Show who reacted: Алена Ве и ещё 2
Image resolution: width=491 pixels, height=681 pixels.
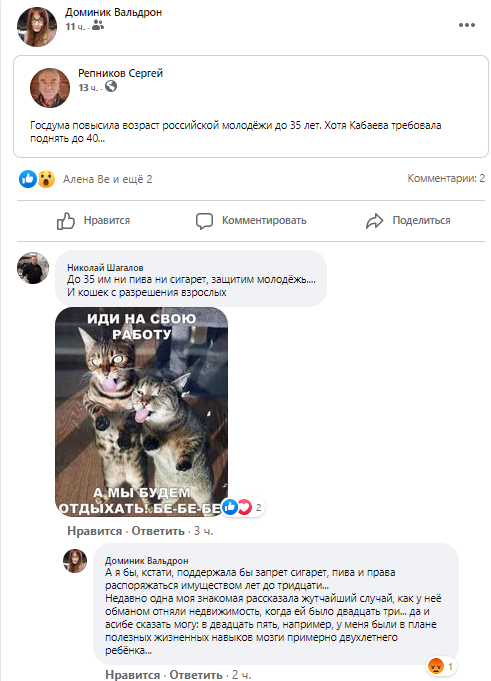(108, 179)
